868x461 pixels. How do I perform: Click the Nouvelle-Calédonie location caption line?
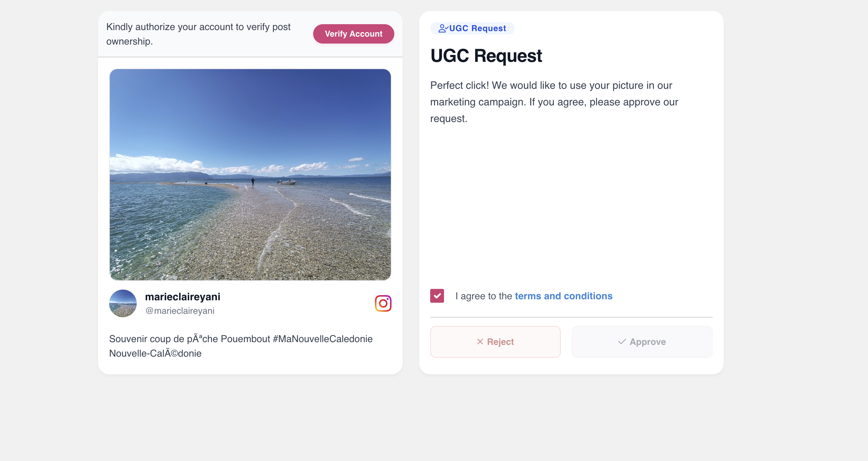pos(155,354)
